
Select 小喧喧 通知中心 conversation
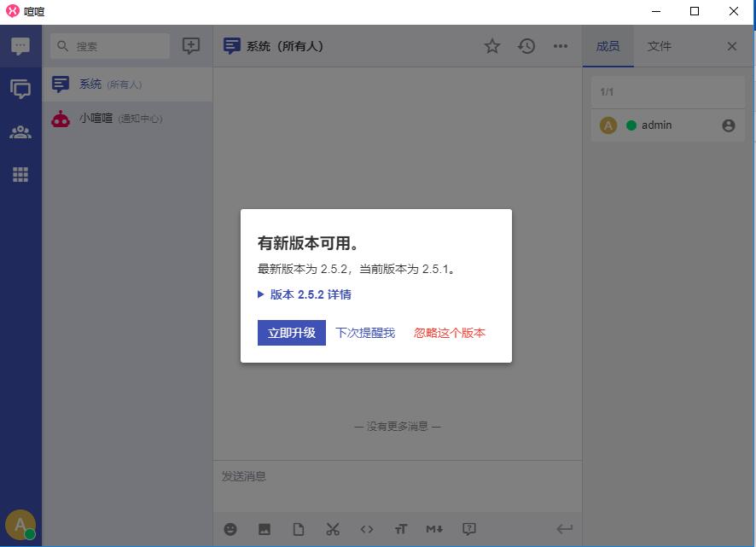pos(119,119)
